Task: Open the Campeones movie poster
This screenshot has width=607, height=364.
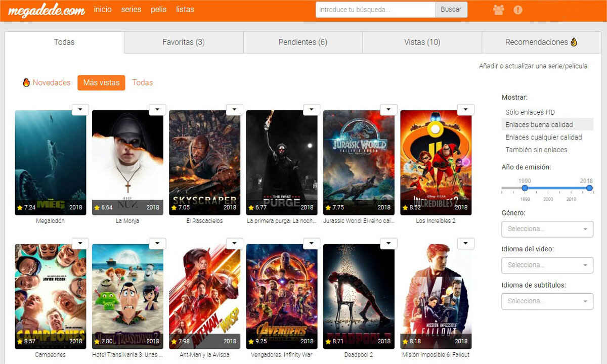Action: 51,297
